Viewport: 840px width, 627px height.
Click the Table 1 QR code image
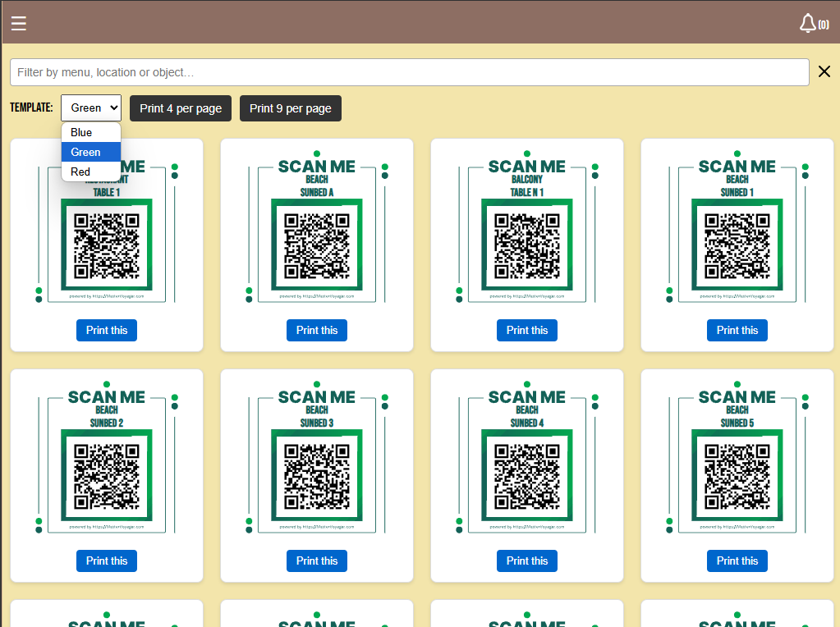(107, 245)
